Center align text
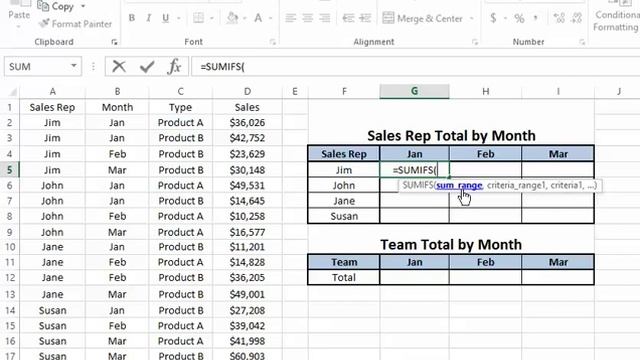640x360 pixels. pos(307,18)
